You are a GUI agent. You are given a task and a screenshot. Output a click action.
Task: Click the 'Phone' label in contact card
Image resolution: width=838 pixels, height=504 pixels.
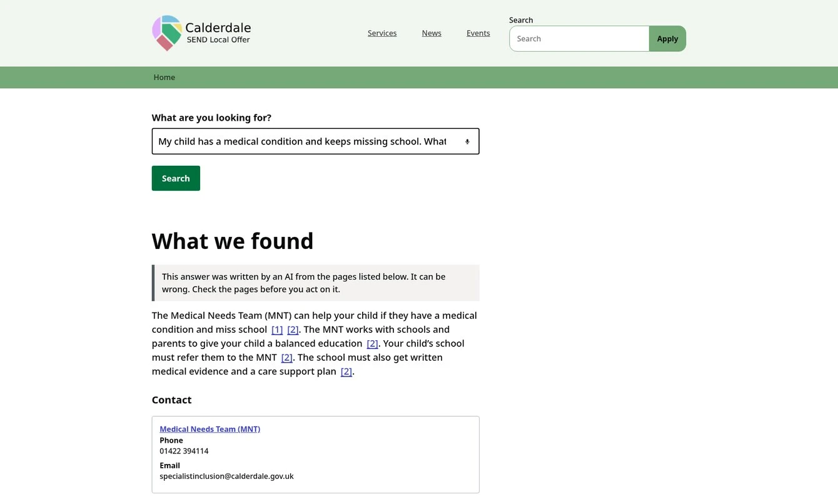point(171,440)
